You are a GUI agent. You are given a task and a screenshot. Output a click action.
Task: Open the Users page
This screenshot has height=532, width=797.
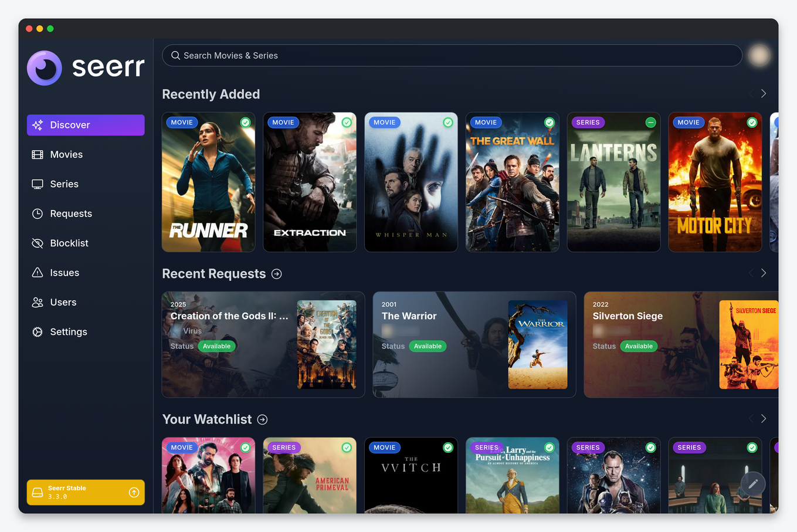(x=86, y=302)
